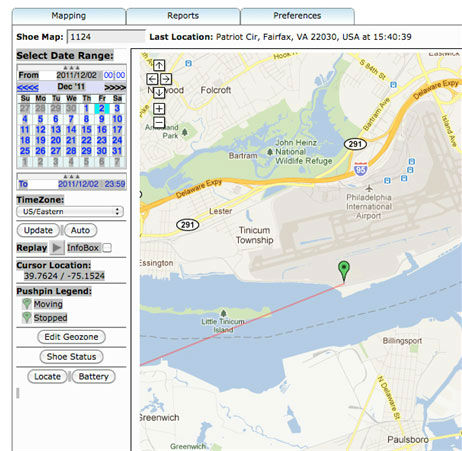Click the Auto button

pyautogui.click(x=80, y=230)
